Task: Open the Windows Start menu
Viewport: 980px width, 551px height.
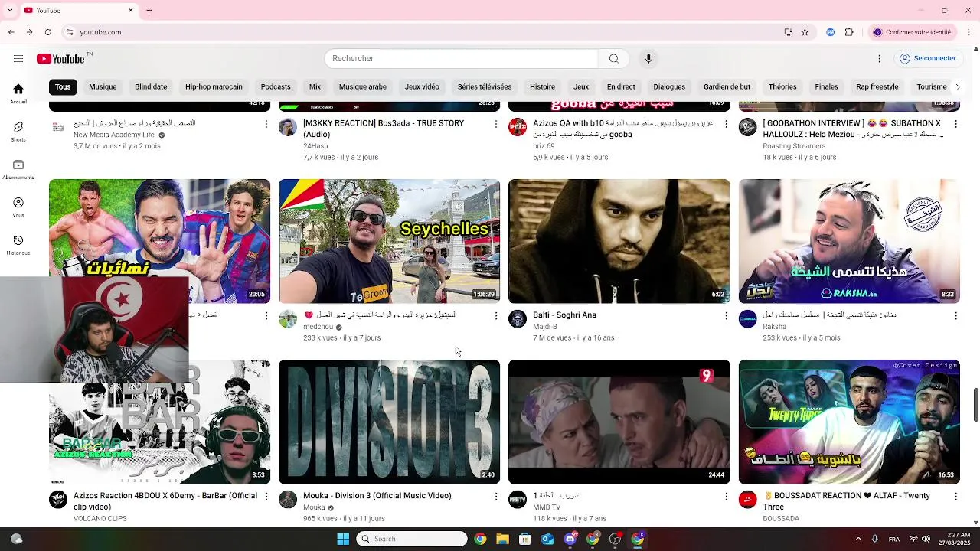Action: (342, 539)
